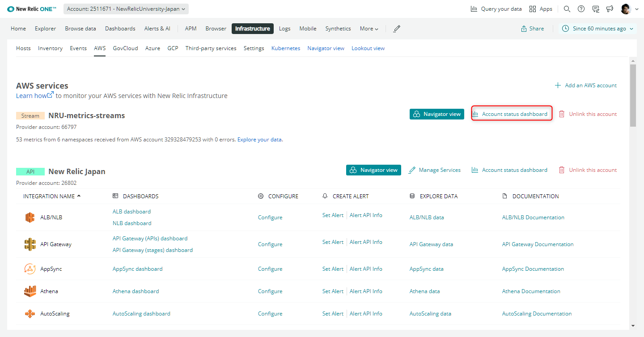The height and width of the screenshot is (337, 644).
Task: Click the Create Alert bell icon
Action: pyautogui.click(x=325, y=196)
